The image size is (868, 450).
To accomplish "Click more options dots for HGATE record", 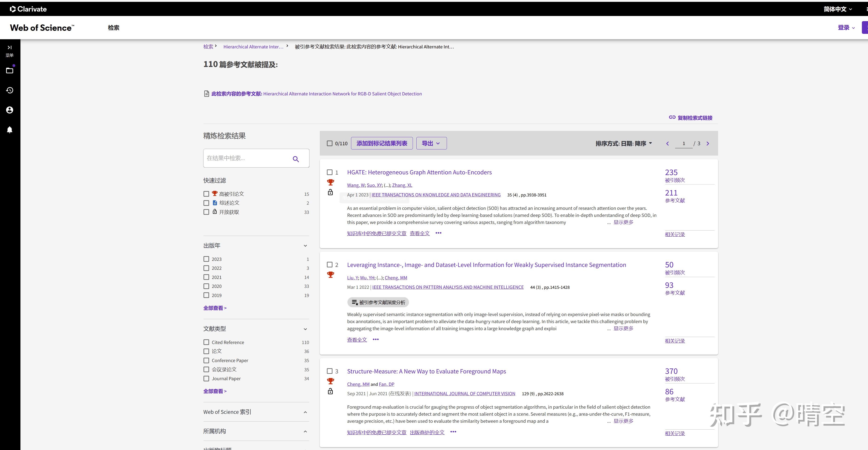I will click(438, 233).
